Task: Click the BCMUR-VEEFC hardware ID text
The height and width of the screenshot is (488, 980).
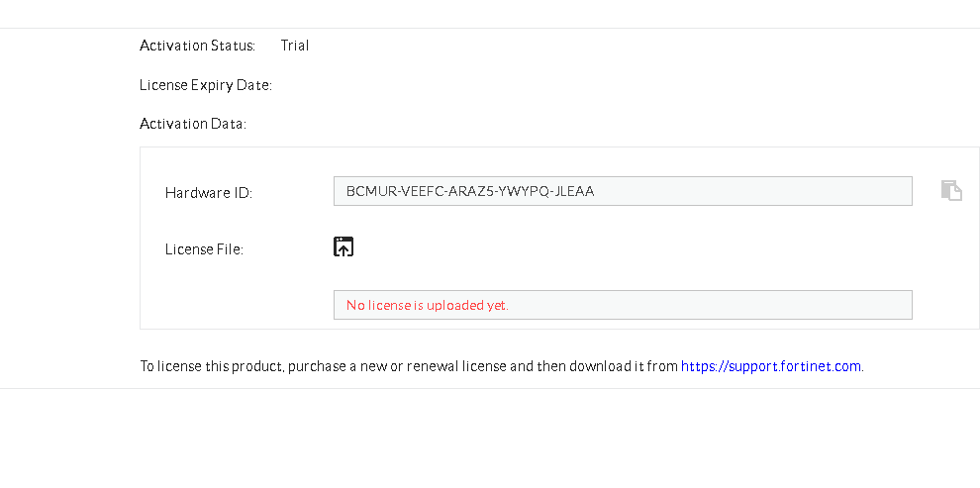Action: pos(470,191)
